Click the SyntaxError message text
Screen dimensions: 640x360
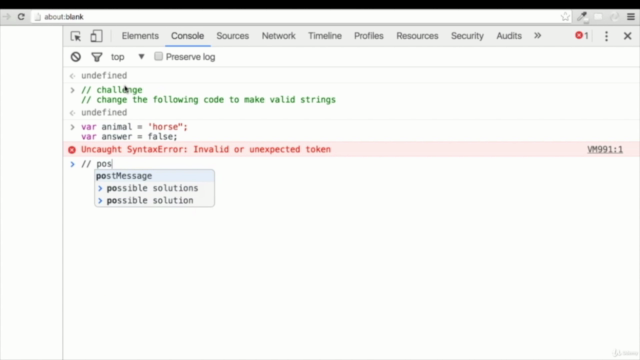coord(206,149)
